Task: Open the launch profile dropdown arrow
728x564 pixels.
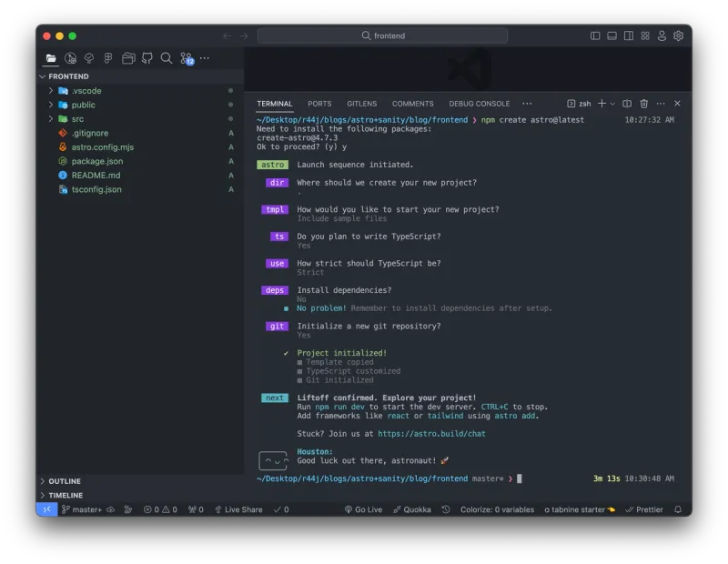Action: [612, 104]
